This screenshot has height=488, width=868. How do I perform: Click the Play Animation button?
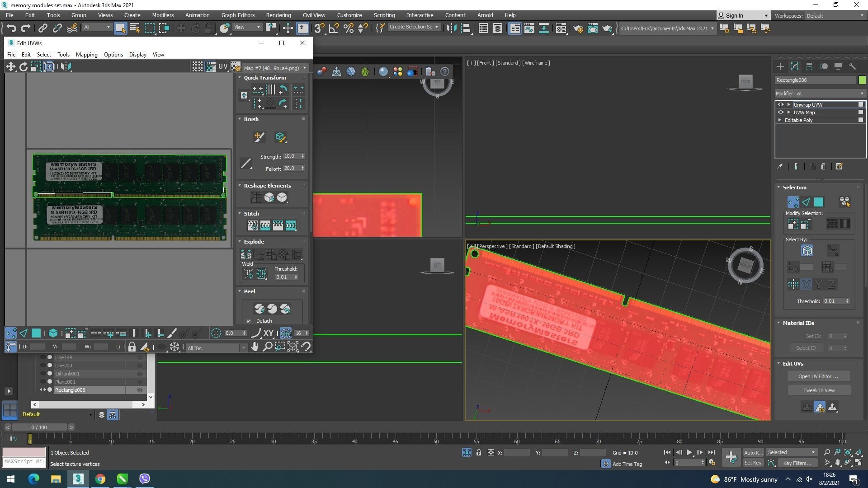689,452
